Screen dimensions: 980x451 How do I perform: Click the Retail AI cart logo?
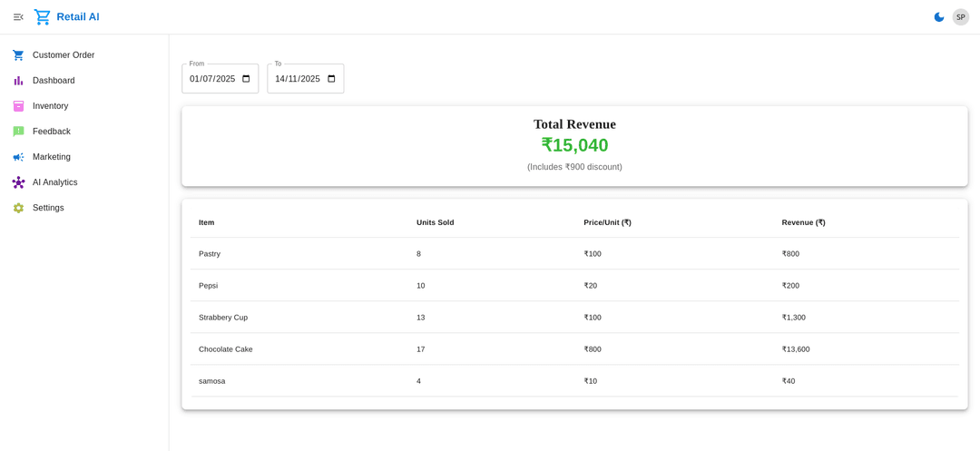[x=43, y=17]
